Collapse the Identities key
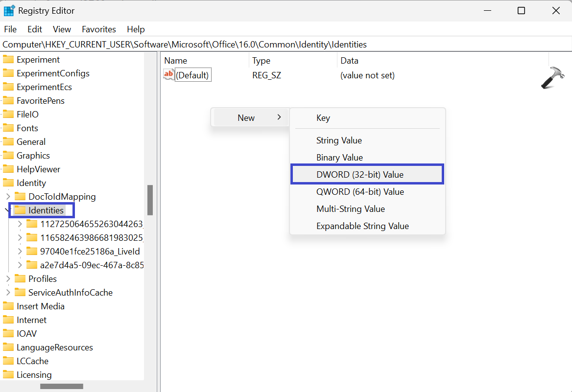The height and width of the screenshot is (392, 572). pos(7,210)
